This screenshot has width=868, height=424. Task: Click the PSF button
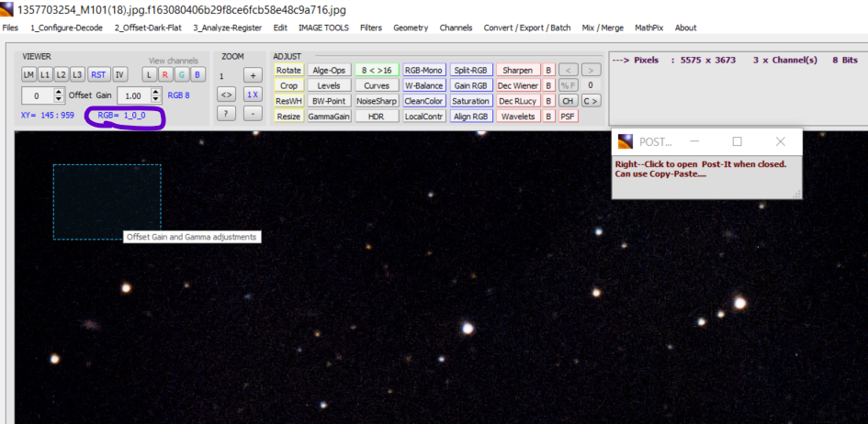567,117
